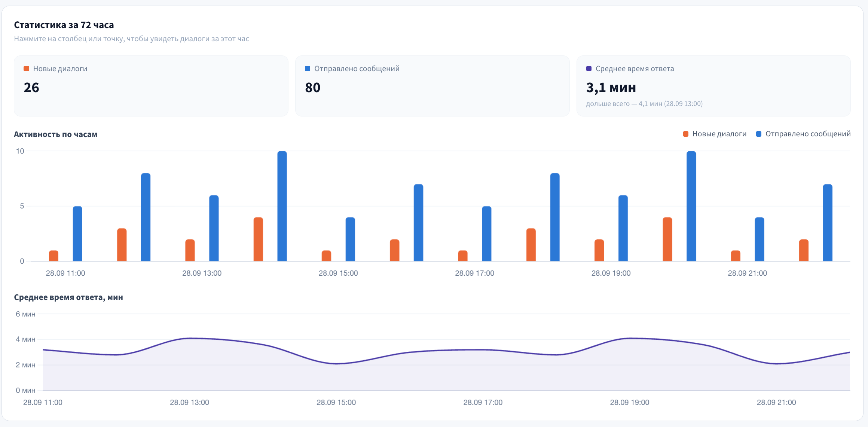
Task: Select the orange dialogs bar at 28.09 19:00
Action: pos(599,250)
